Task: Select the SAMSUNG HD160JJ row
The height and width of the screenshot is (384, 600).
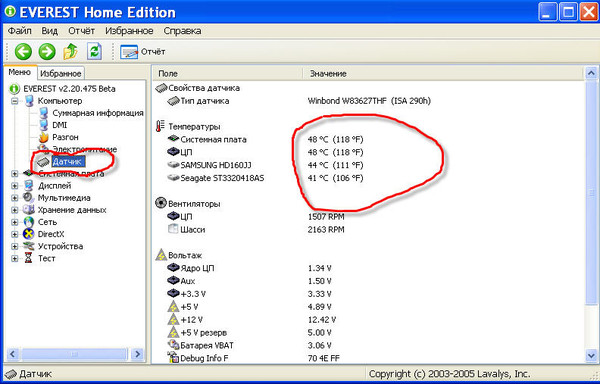Action: (x=266, y=165)
